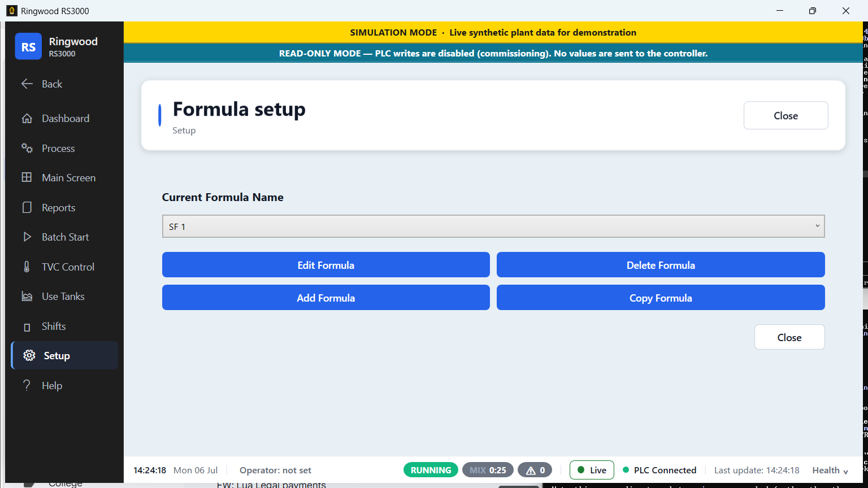Click the Current Formula Name label
This screenshot has height=488, width=868.
[x=223, y=197]
